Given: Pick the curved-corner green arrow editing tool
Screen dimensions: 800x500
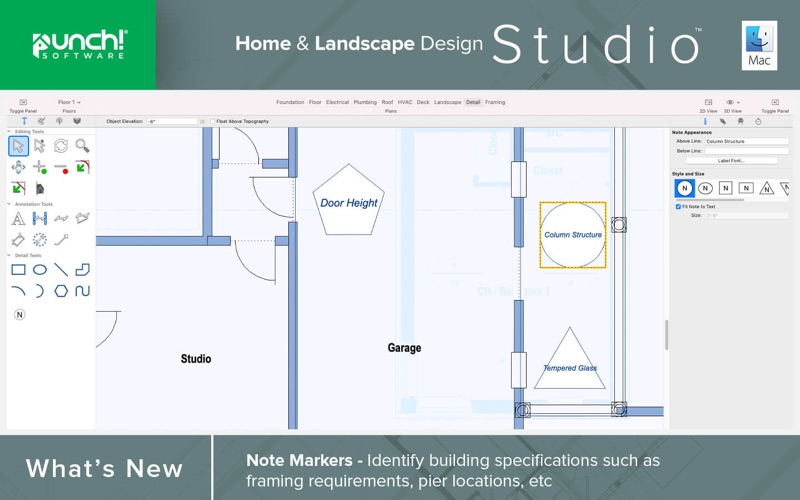Looking at the screenshot, I should coord(82,167).
